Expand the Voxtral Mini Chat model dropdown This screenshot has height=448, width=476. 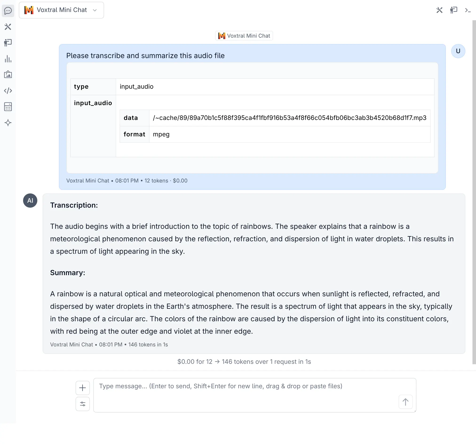pos(95,10)
